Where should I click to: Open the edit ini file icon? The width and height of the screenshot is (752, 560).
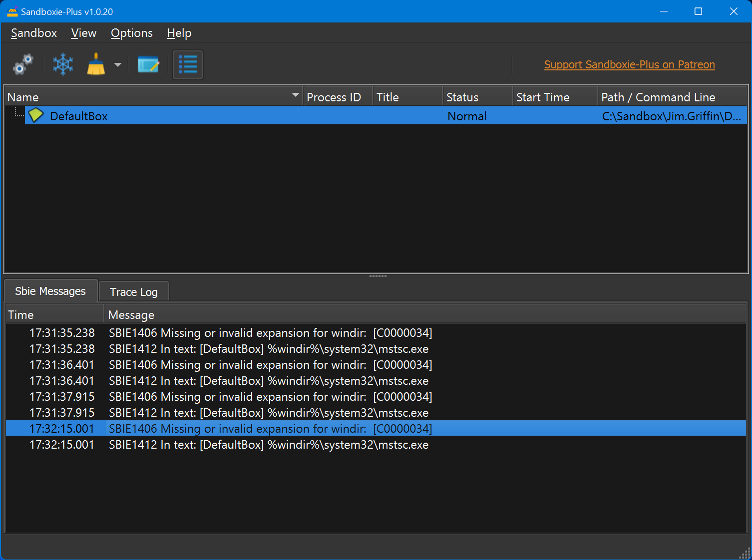coord(148,65)
